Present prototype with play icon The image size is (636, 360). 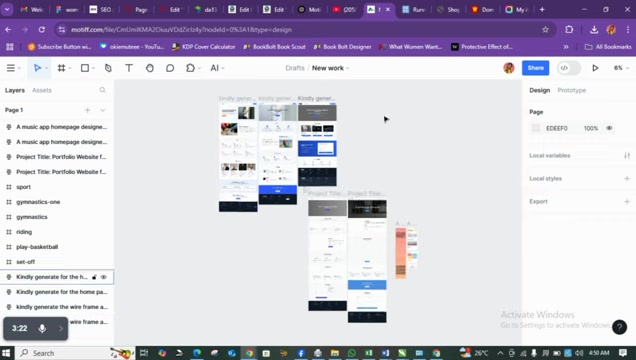coord(595,68)
